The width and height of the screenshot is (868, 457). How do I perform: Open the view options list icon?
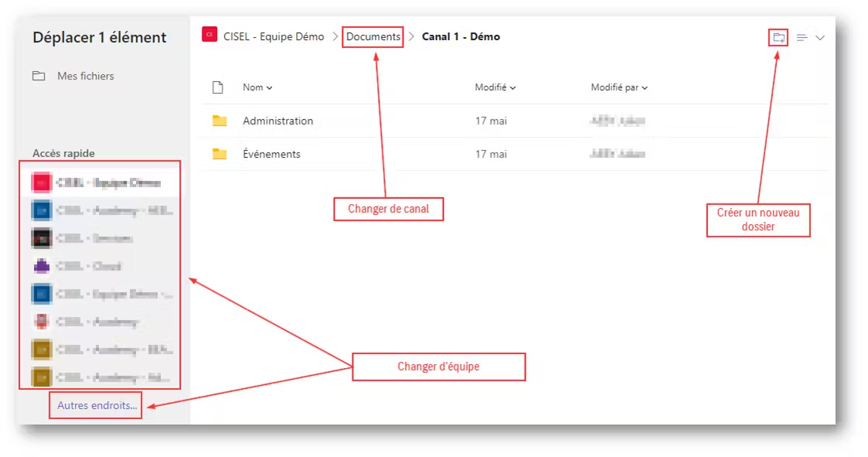click(802, 37)
